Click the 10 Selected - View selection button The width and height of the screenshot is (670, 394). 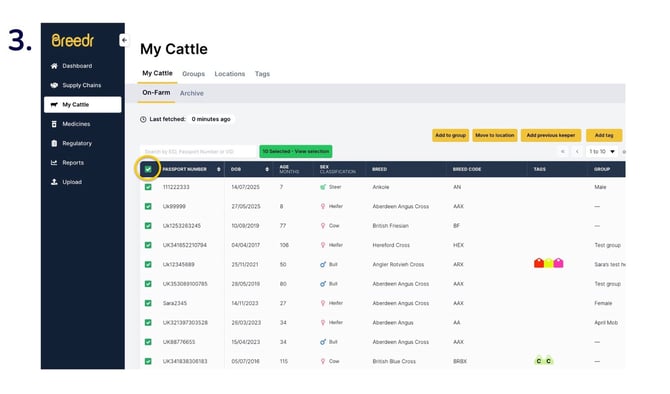click(x=296, y=151)
